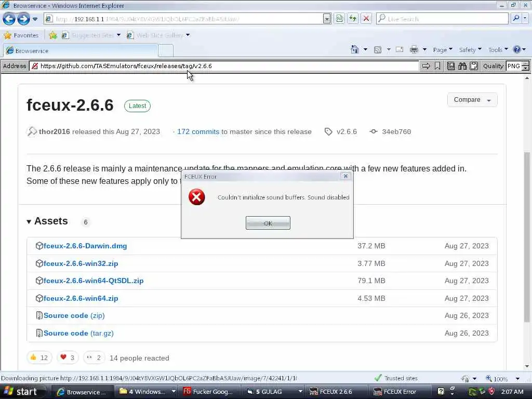Expand the Print dropdown arrow
This screenshot has width=532, height=399.
point(424,50)
